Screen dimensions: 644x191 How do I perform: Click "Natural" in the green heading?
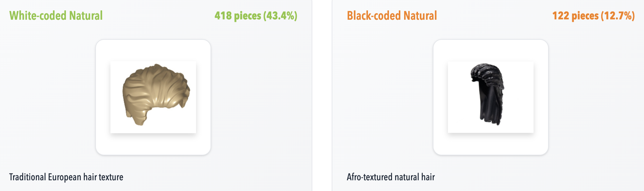coord(86,16)
